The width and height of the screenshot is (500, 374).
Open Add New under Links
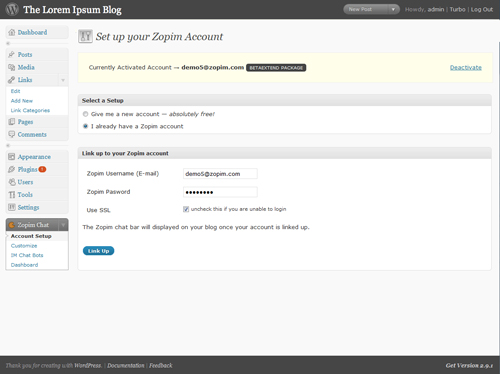(x=22, y=101)
